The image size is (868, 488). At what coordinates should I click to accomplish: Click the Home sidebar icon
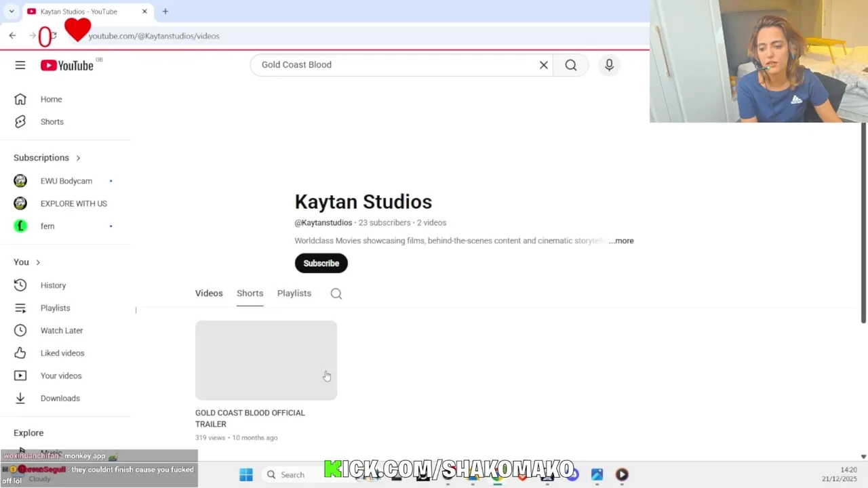click(20, 99)
